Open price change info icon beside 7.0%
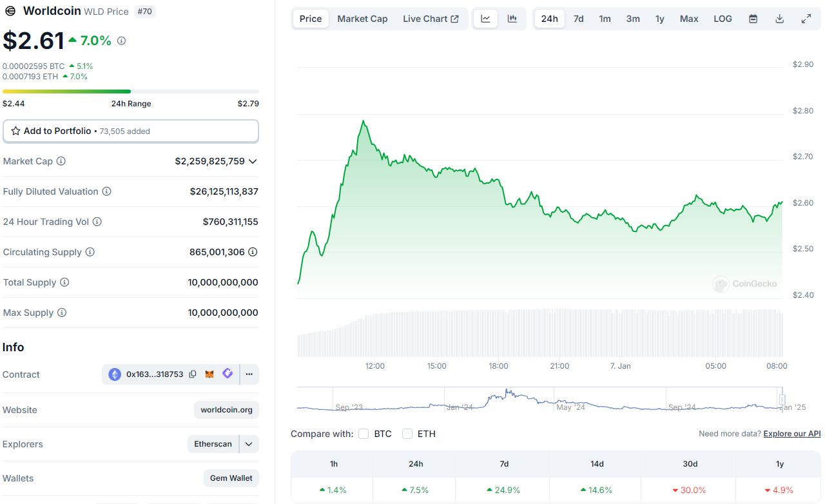The height and width of the screenshot is (504, 825). 121,41
